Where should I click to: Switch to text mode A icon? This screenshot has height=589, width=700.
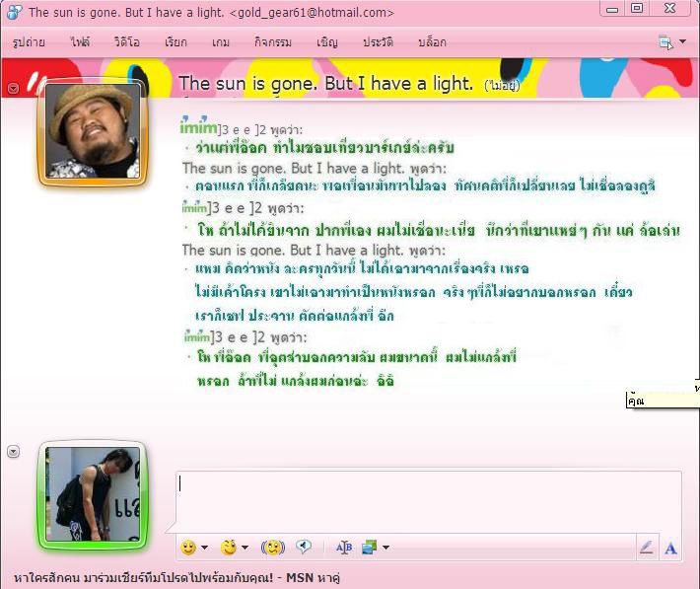click(670, 548)
